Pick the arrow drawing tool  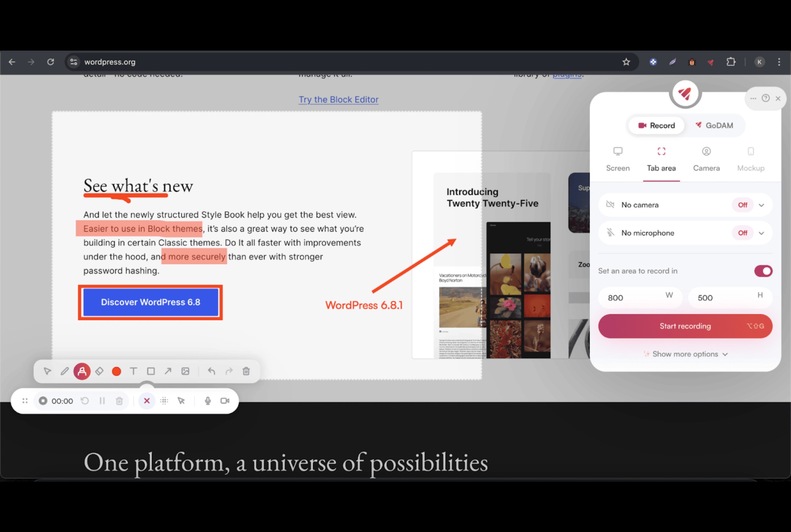pos(168,371)
